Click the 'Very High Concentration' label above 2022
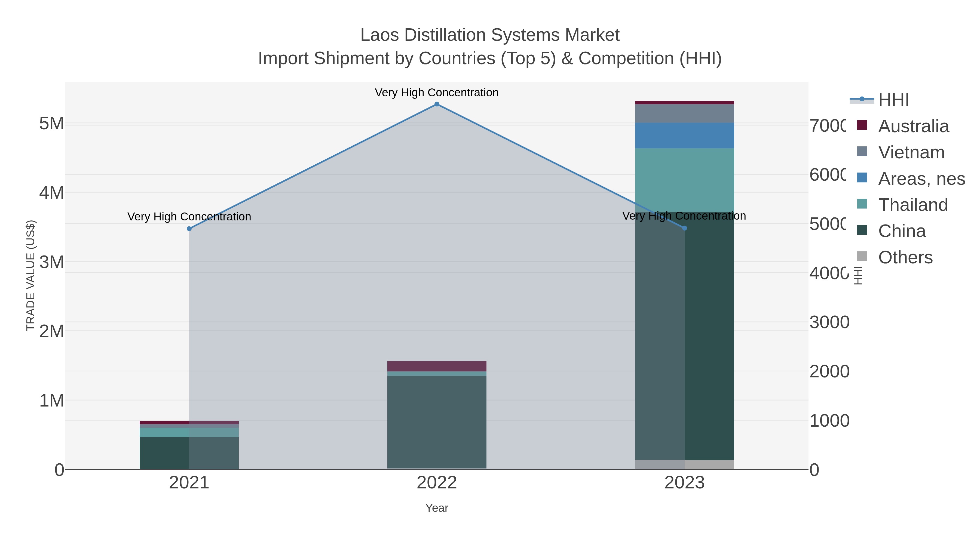 click(437, 93)
